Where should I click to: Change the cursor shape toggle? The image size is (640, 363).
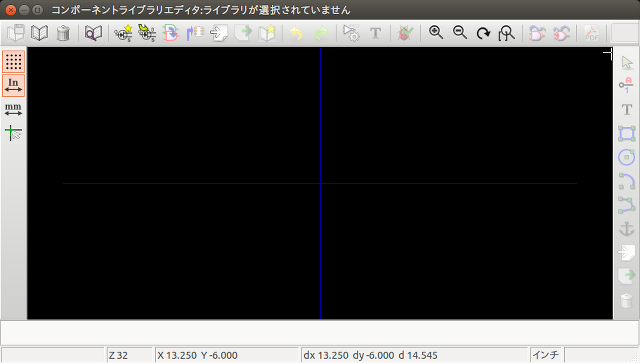click(x=13, y=133)
